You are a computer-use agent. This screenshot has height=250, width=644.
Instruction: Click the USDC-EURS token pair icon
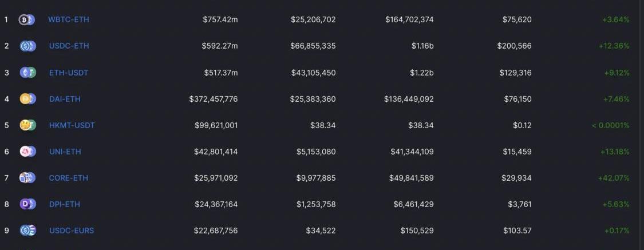click(x=27, y=231)
